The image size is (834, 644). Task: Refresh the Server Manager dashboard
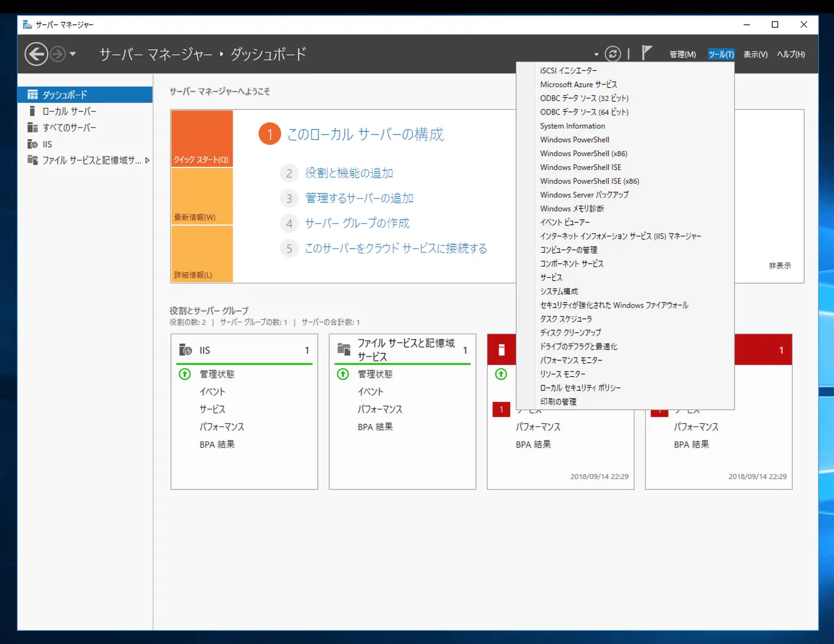[x=612, y=53]
